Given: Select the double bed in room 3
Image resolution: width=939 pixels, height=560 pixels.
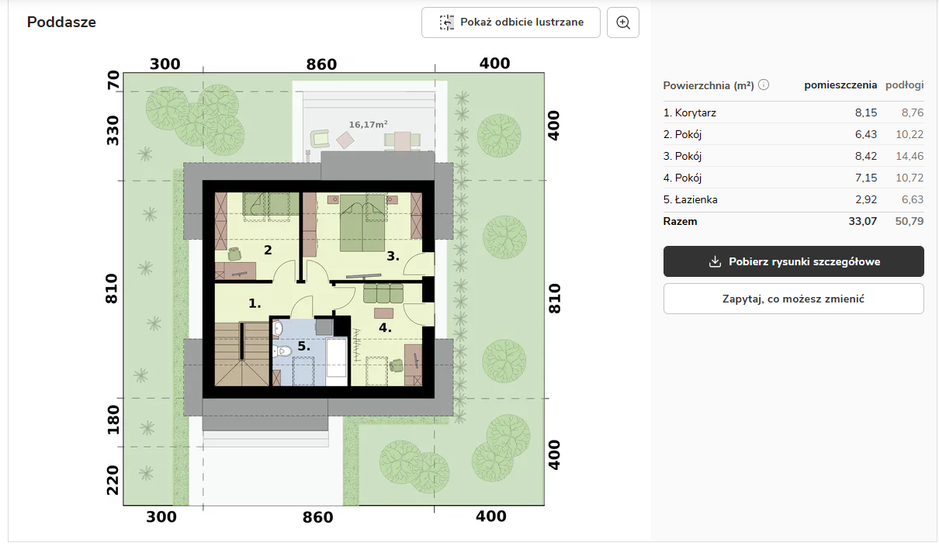Looking at the screenshot, I should pyautogui.click(x=364, y=226).
